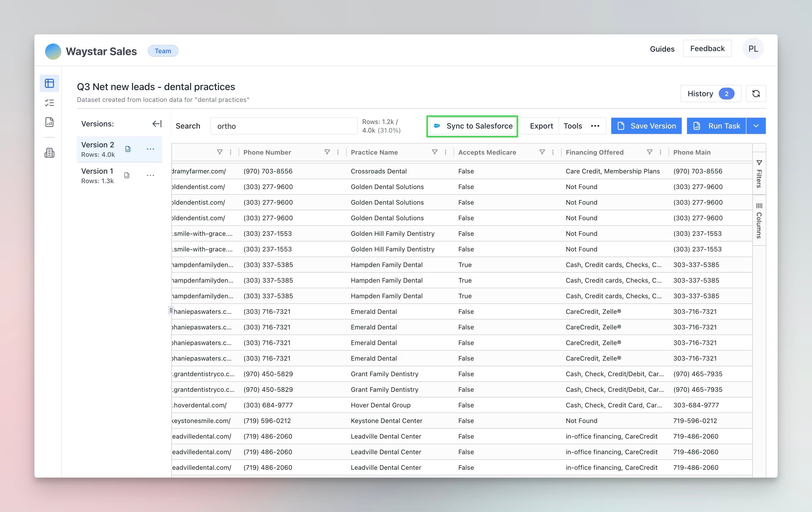This screenshot has height=512, width=812.
Task: Open the Run Task dropdown chevron
Action: click(756, 126)
